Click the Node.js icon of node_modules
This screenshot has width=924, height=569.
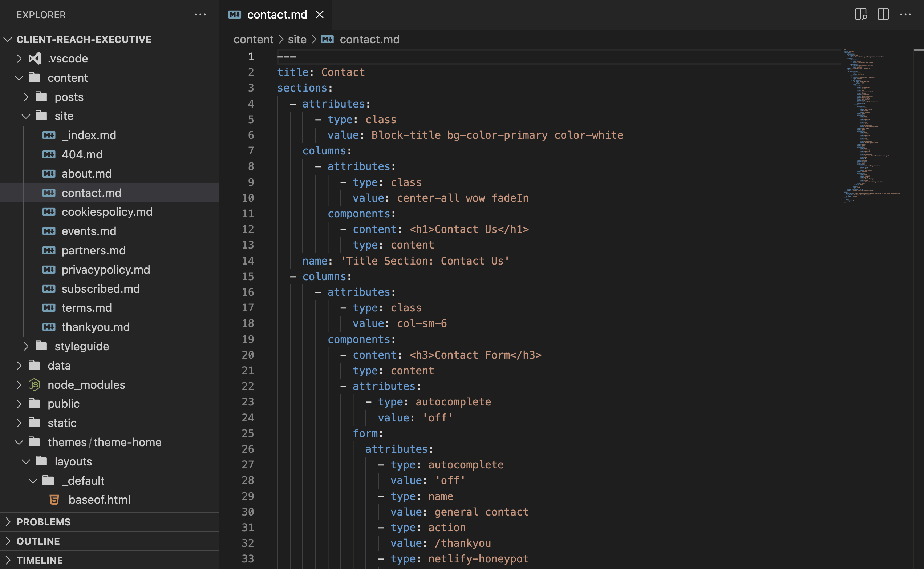(34, 384)
